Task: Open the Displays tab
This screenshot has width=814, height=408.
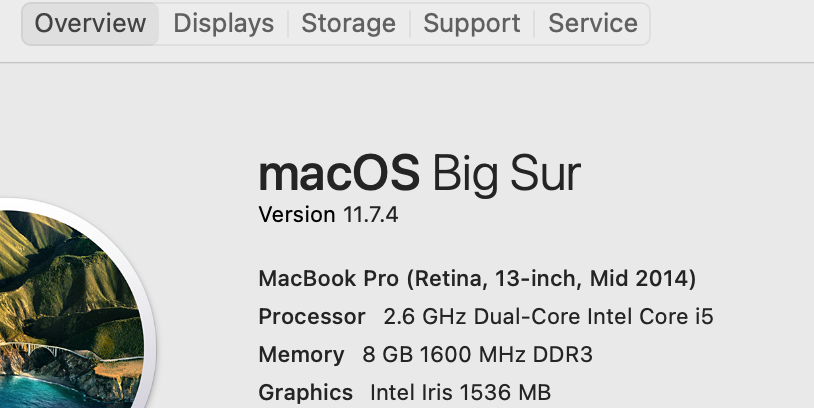Action: [223, 23]
